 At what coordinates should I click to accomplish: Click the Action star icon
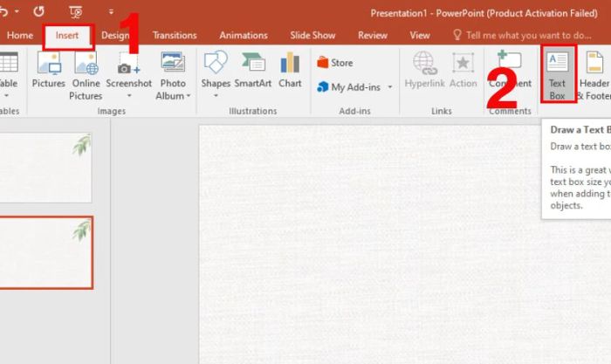pyautogui.click(x=463, y=63)
